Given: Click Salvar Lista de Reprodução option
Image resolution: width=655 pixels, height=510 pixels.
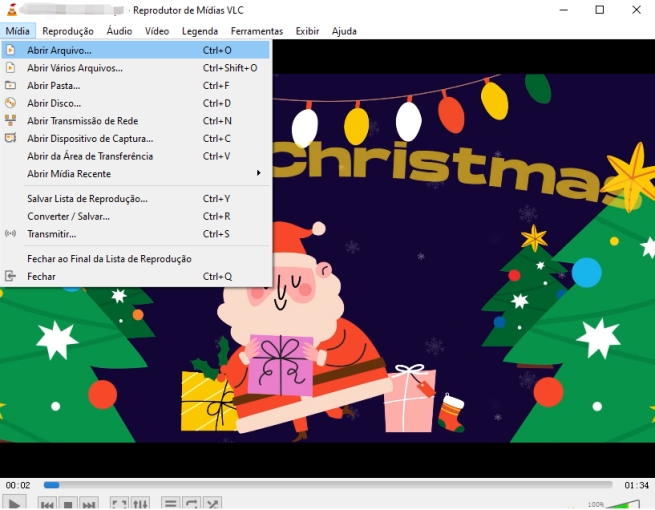Looking at the screenshot, I should (87, 199).
